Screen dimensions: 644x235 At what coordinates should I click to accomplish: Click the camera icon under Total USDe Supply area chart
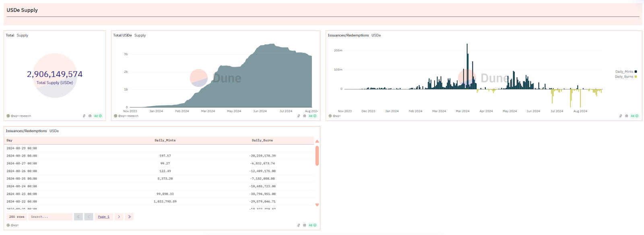(x=305, y=116)
